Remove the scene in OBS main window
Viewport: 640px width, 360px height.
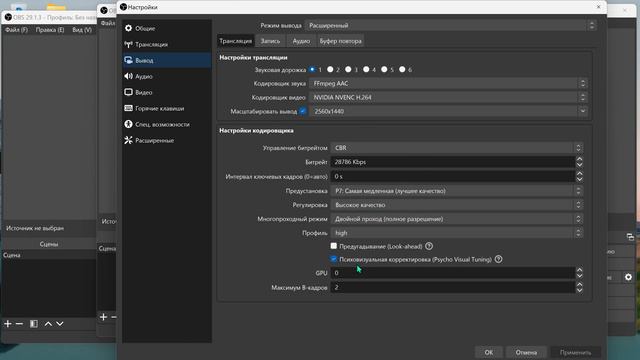tap(19, 324)
